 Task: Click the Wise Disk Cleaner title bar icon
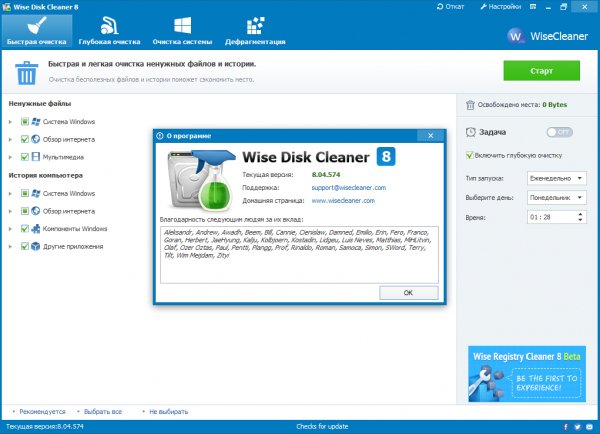click(6, 7)
